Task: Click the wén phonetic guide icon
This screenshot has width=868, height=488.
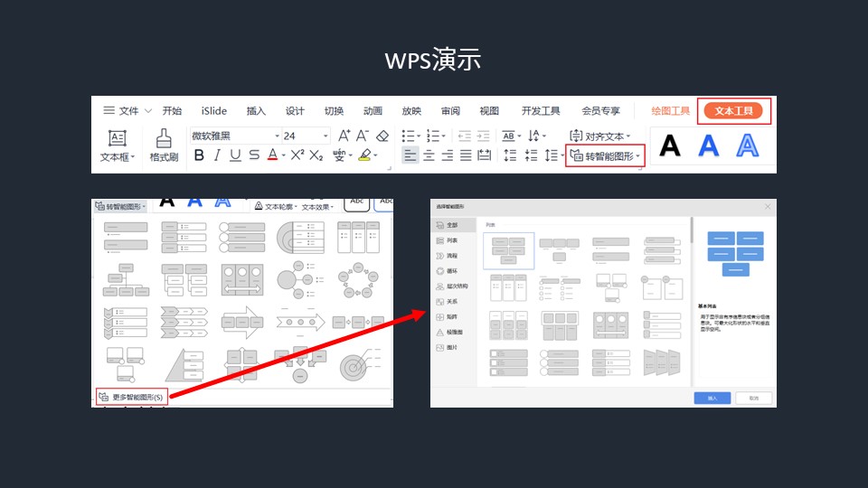Action: tap(339, 155)
